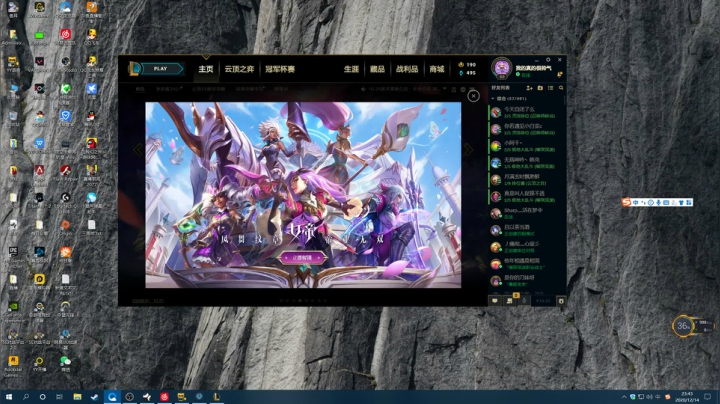The height and width of the screenshot is (404, 720).
Task: Go to next banner with right arrow
Action: [x=468, y=149]
